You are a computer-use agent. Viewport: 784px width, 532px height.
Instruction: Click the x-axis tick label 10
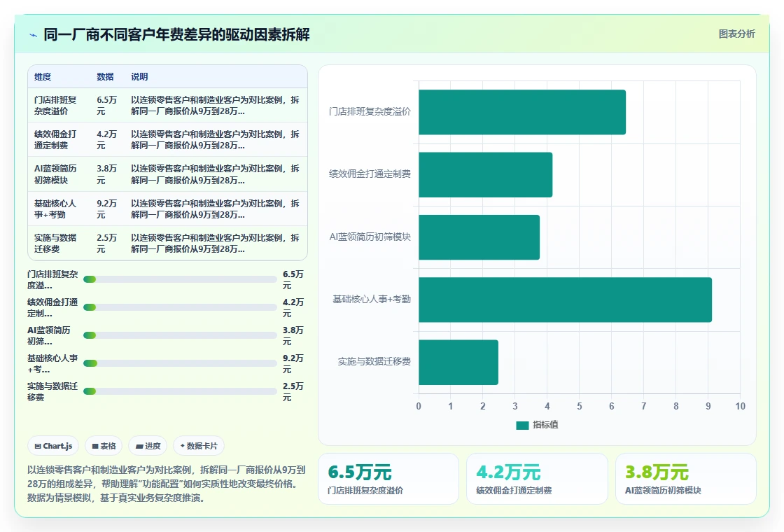point(740,407)
